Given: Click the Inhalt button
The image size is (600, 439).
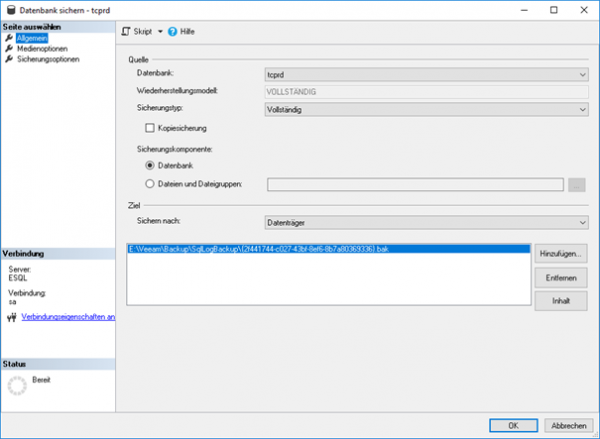Looking at the screenshot, I should (560, 299).
